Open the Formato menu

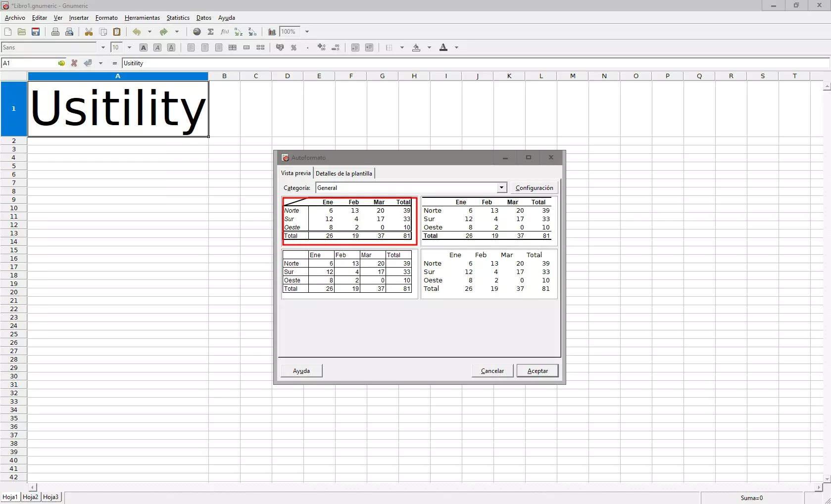[106, 18]
